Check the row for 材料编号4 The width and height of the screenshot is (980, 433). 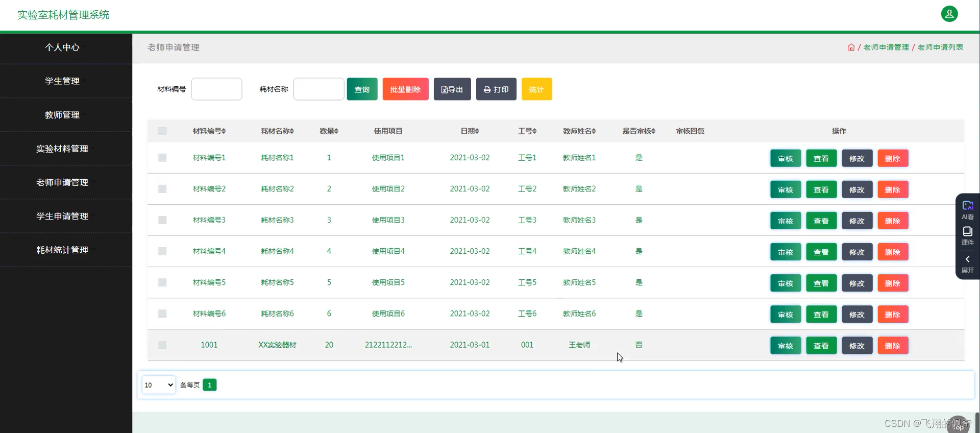(162, 251)
